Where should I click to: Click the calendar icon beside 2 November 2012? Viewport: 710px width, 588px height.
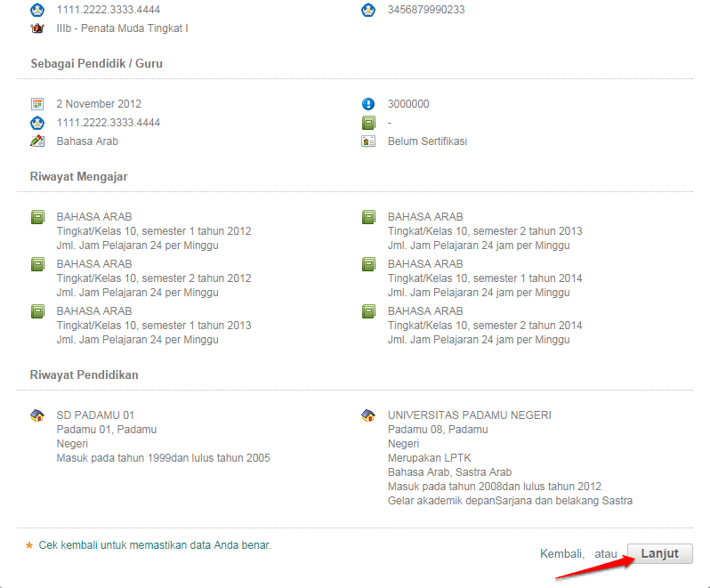[x=37, y=104]
